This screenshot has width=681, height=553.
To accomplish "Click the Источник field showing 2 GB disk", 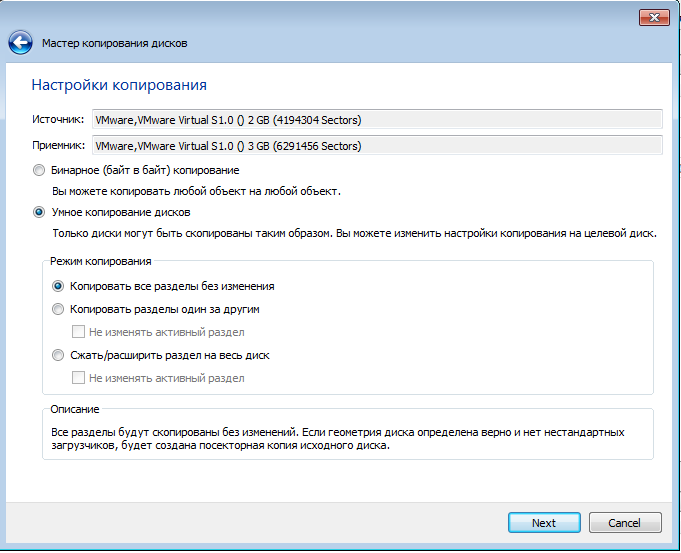I will point(377,119).
